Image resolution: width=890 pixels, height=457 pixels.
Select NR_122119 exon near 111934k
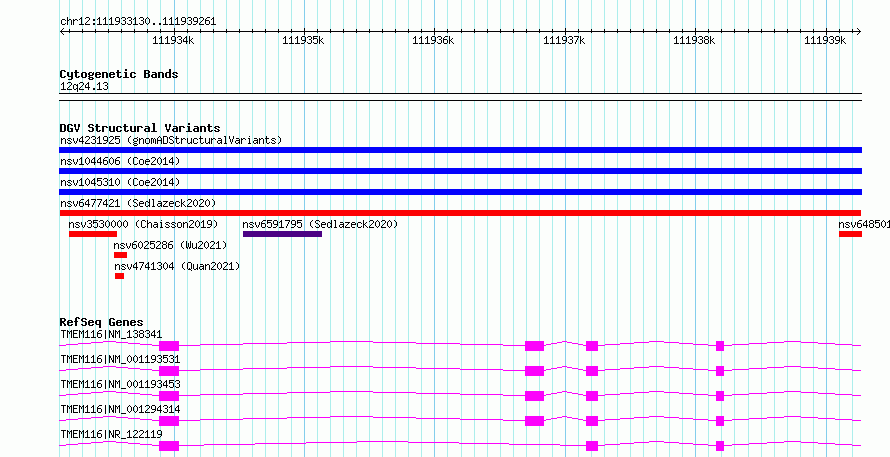pyautogui.click(x=169, y=446)
